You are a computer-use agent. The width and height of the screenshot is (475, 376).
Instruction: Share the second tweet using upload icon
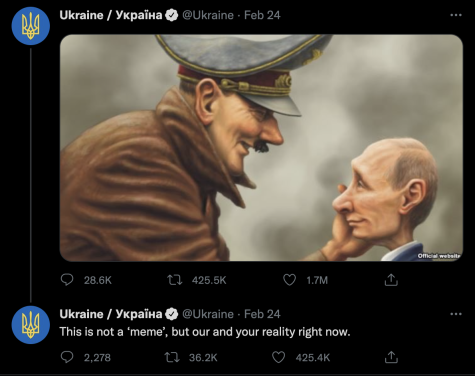click(x=391, y=357)
